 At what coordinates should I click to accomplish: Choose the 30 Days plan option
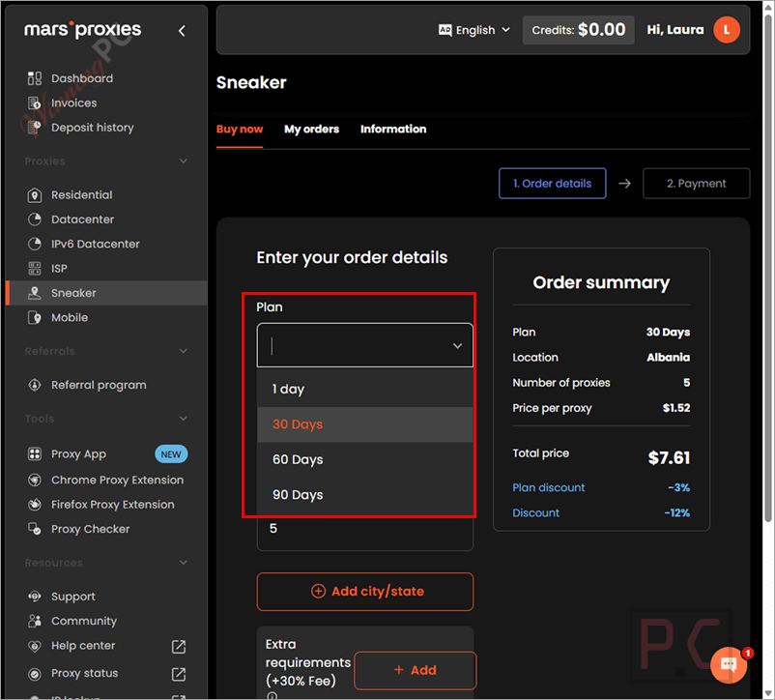coord(364,424)
